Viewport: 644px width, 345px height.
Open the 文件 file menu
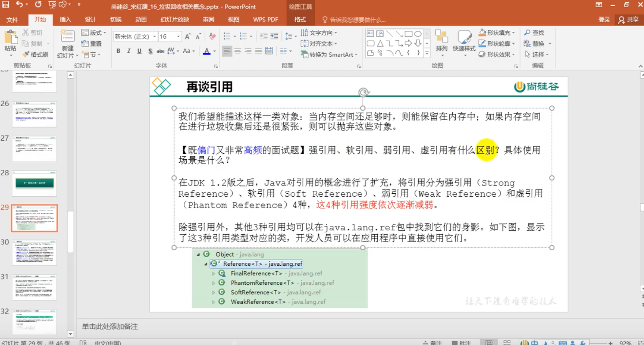(x=12, y=20)
